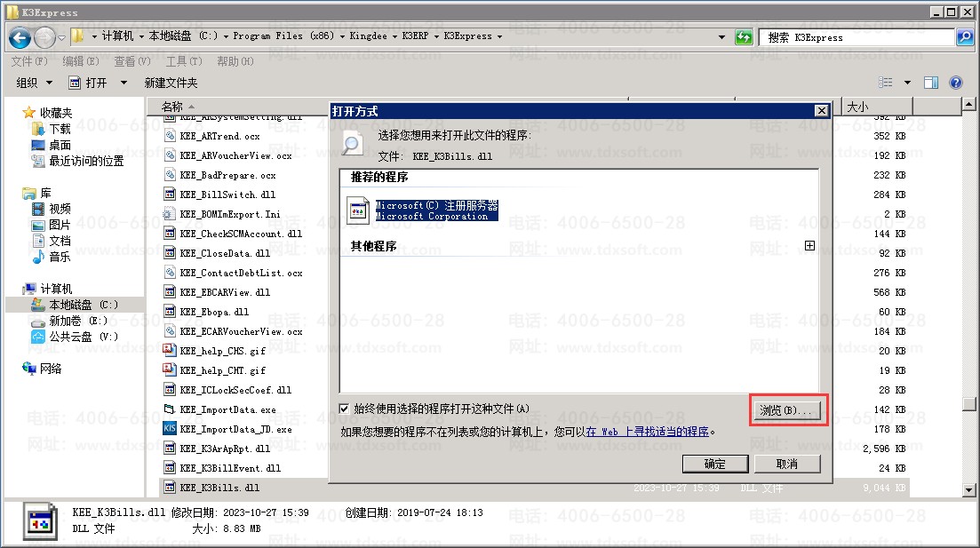Expand the 其他程序 section
This screenshot has height=548, width=980.
[x=809, y=245]
